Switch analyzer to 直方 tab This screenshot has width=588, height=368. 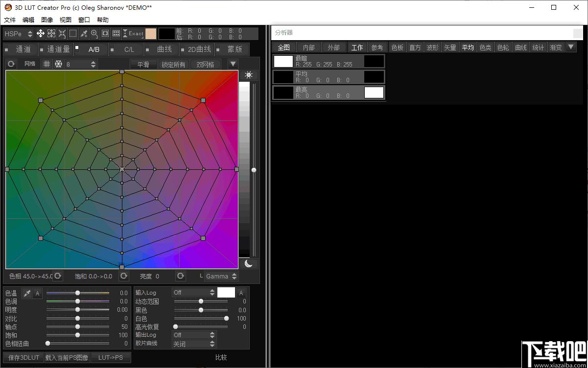pyautogui.click(x=415, y=47)
